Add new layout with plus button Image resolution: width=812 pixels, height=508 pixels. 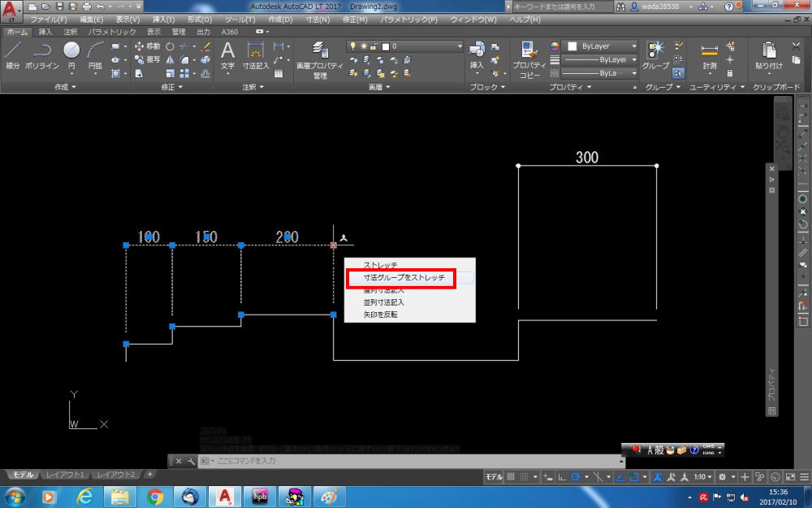[149, 475]
